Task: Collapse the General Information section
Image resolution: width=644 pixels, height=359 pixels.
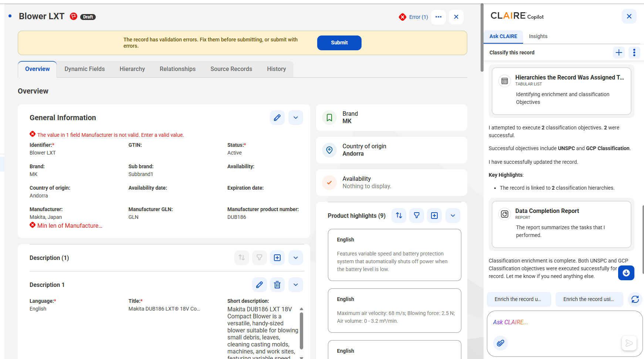Action: pyautogui.click(x=296, y=118)
